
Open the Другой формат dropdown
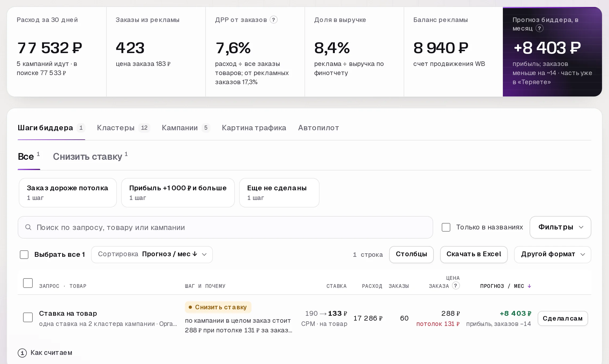552,254
